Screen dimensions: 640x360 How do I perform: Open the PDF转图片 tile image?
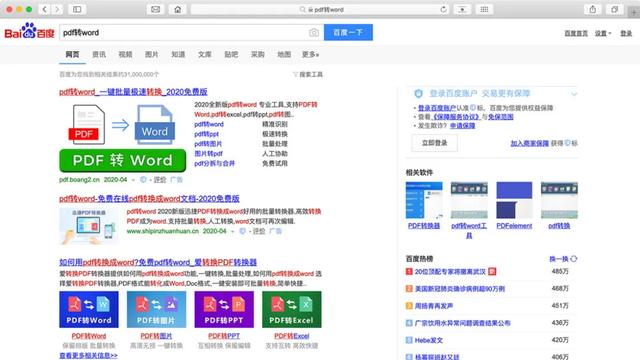156,309
